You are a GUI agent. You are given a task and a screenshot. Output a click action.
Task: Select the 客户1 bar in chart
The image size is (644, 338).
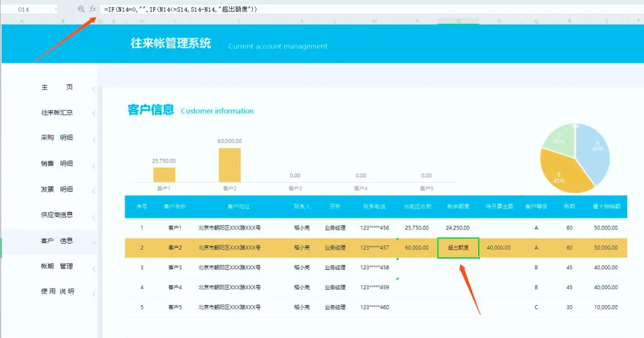click(x=165, y=175)
